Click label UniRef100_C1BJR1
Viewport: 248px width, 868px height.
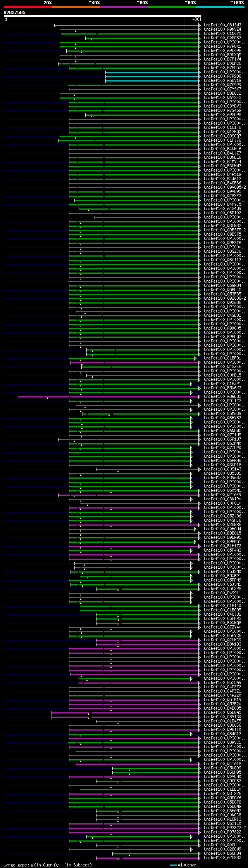tap(222, 384)
